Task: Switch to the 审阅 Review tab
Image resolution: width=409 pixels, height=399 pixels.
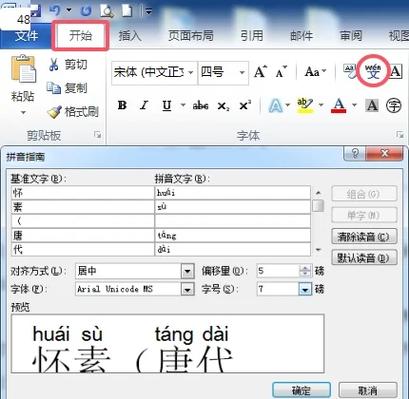Action: click(351, 36)
